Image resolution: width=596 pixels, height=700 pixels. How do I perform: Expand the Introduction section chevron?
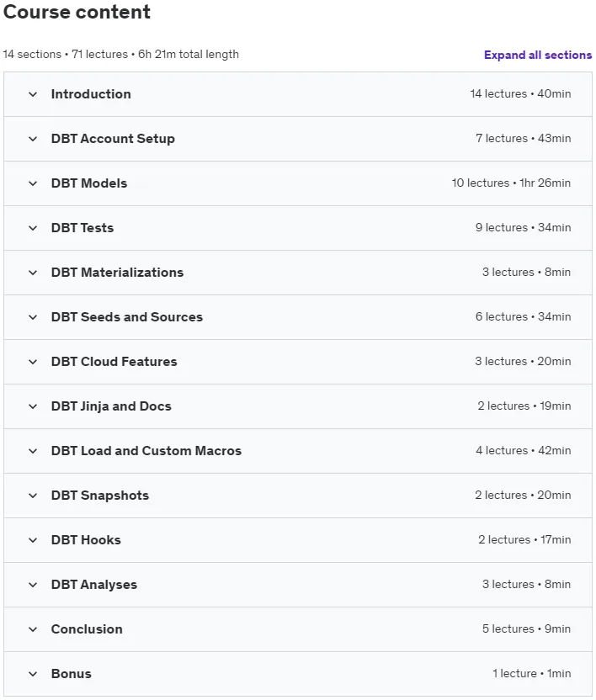tap(33, 94)
